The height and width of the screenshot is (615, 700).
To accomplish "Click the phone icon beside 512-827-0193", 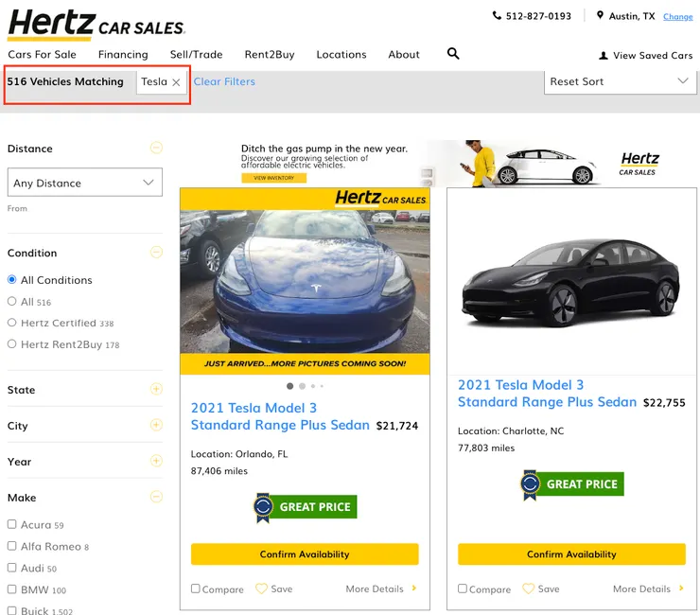I will point(497,16).
